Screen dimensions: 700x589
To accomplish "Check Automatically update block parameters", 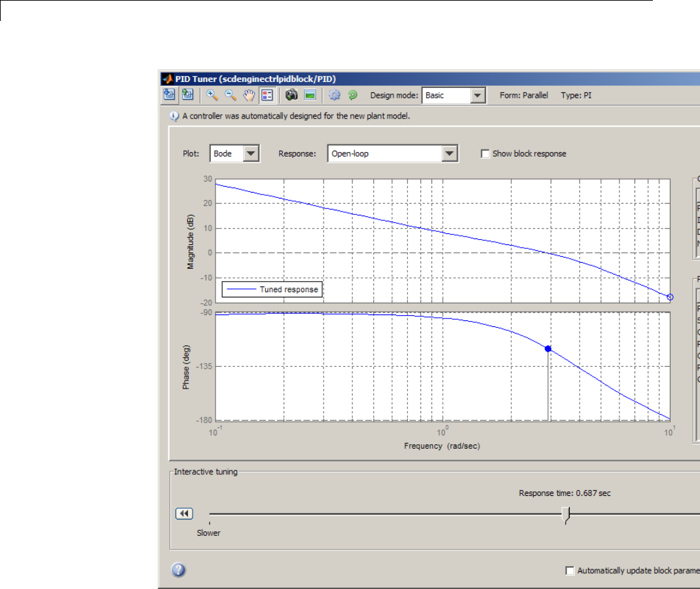I will [x=570, y=571].
